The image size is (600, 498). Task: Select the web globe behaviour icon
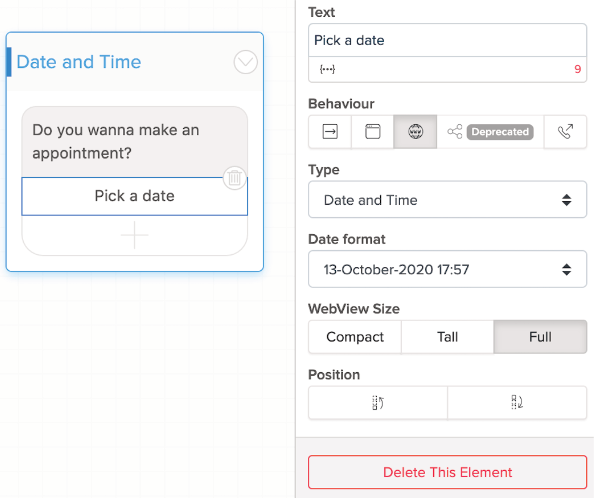415,132
